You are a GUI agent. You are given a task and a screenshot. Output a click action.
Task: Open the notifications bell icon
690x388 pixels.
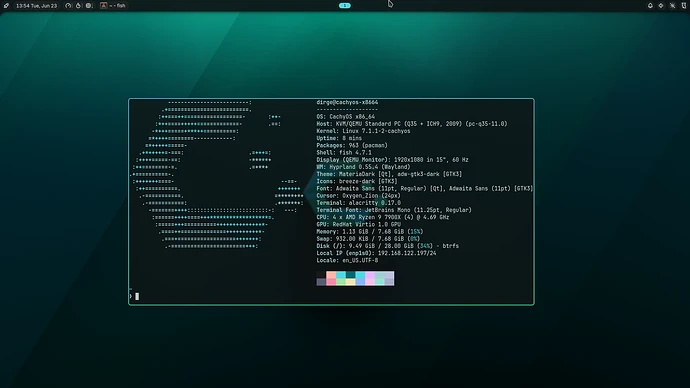pos(650,6)
